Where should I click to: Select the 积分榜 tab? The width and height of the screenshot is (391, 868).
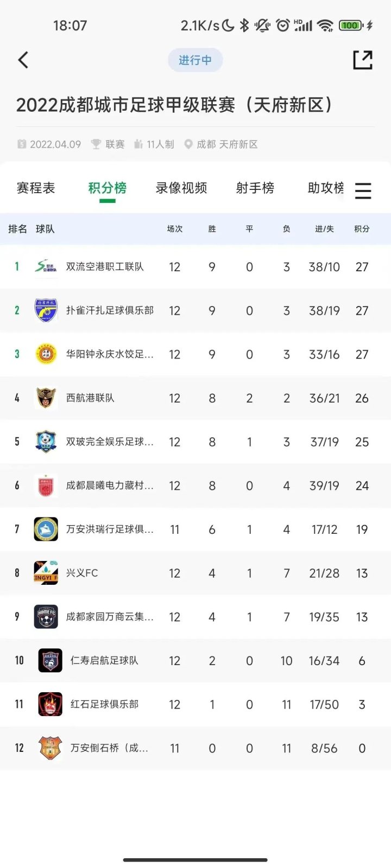click(108, 188)
